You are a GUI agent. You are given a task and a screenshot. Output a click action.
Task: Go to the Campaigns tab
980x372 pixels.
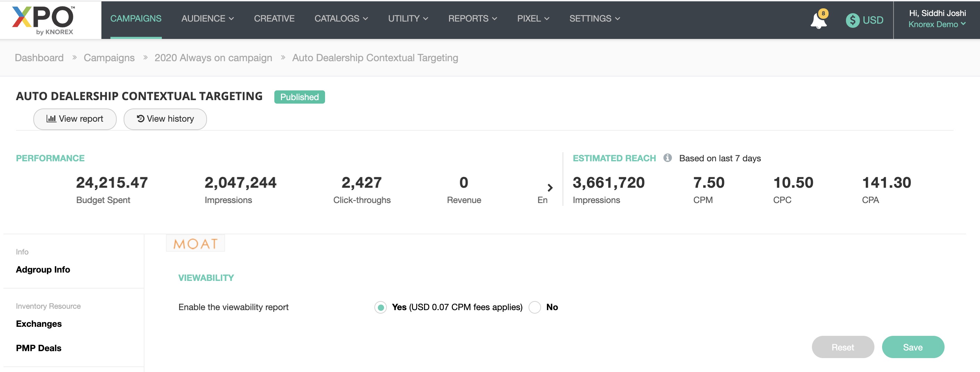point(136,19)
